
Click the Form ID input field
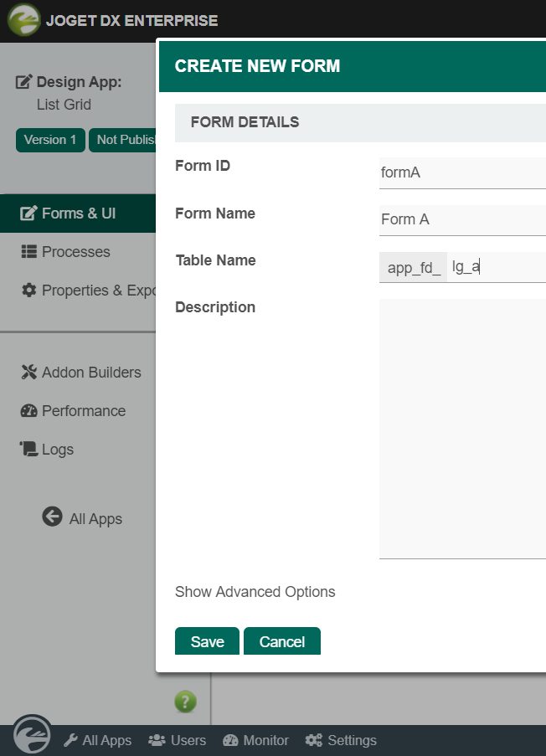tap(462, 172)
